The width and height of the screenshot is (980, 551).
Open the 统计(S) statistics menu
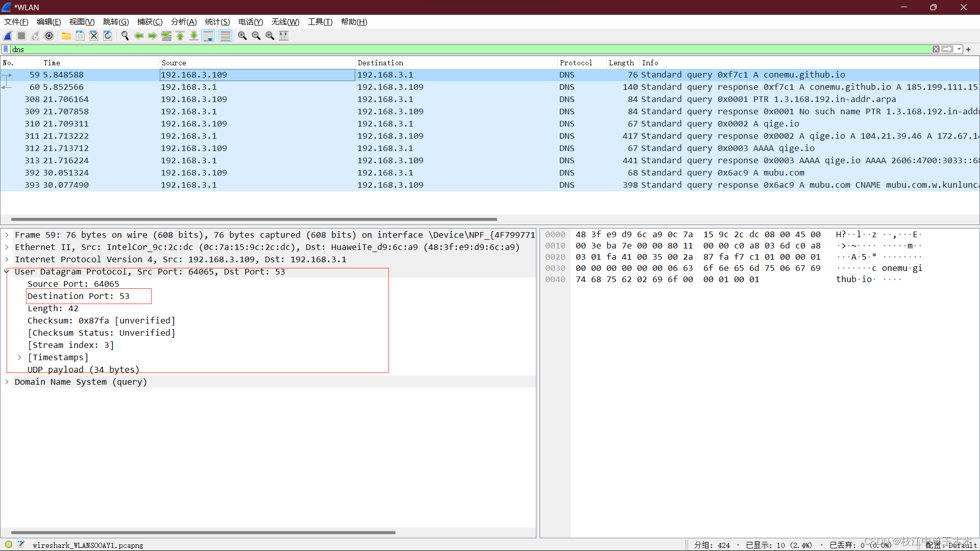[x=217, y=22]
